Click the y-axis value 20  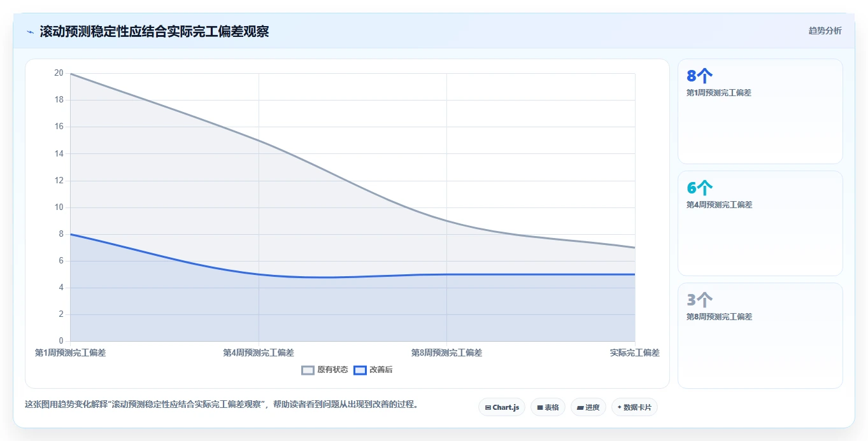pos(59,73)
